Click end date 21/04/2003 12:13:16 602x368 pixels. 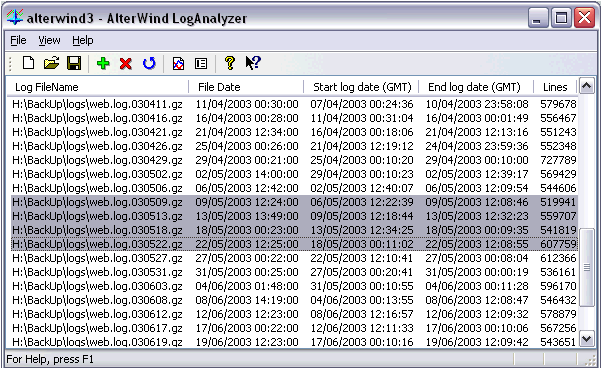pyautogui.click(x=477, y=132)
